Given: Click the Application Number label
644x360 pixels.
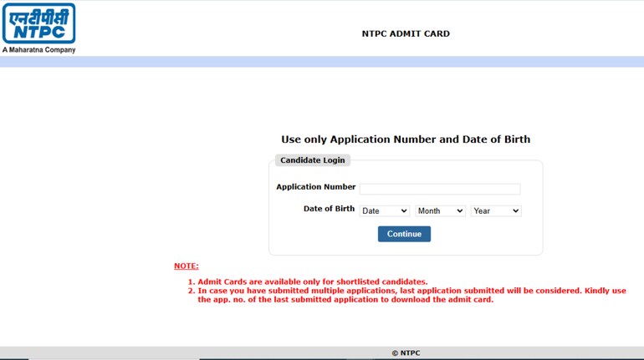Looking at the screenshot, I should pos(315,187).
